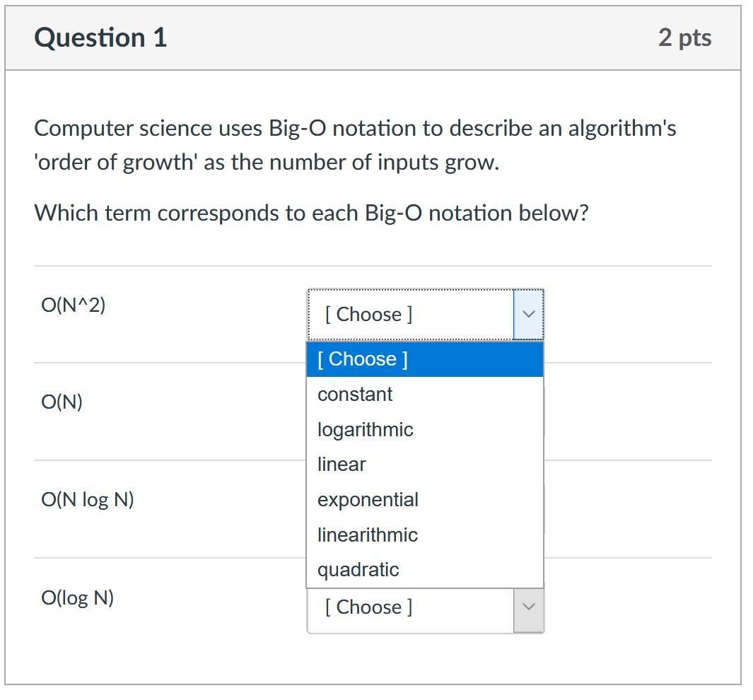Click the O(log N) row label
Screen dimensions: 753x700
point(77,597)
